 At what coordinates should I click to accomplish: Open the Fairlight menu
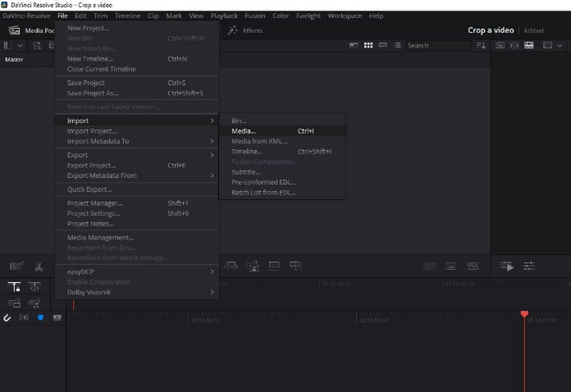pos(308,16)
